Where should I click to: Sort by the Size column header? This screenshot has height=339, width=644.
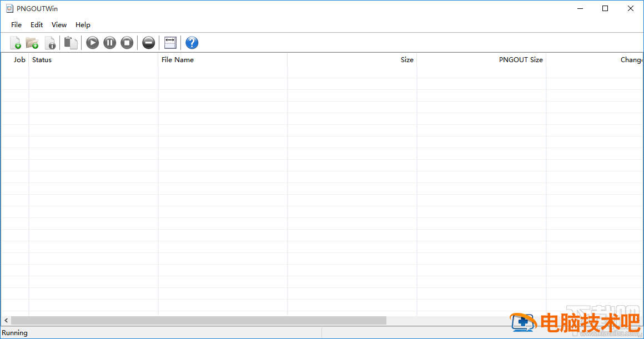(x=353, y=60)
